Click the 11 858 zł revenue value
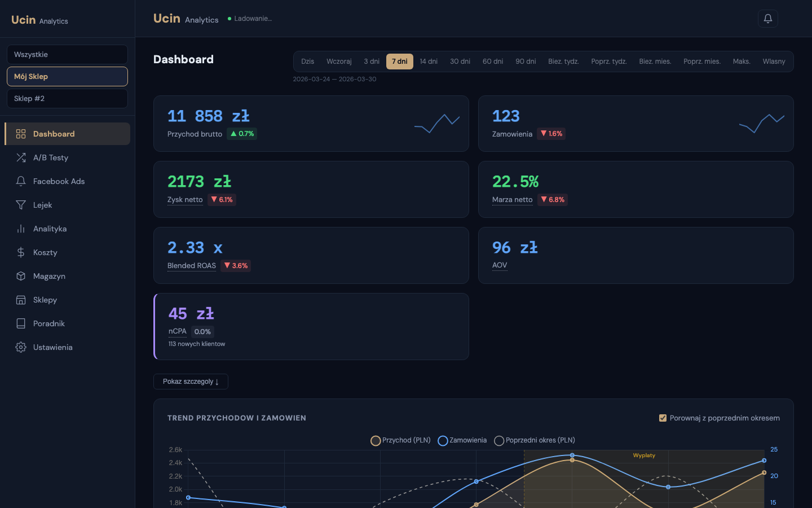Screen dimensions: 812x508 coord(209,116)
